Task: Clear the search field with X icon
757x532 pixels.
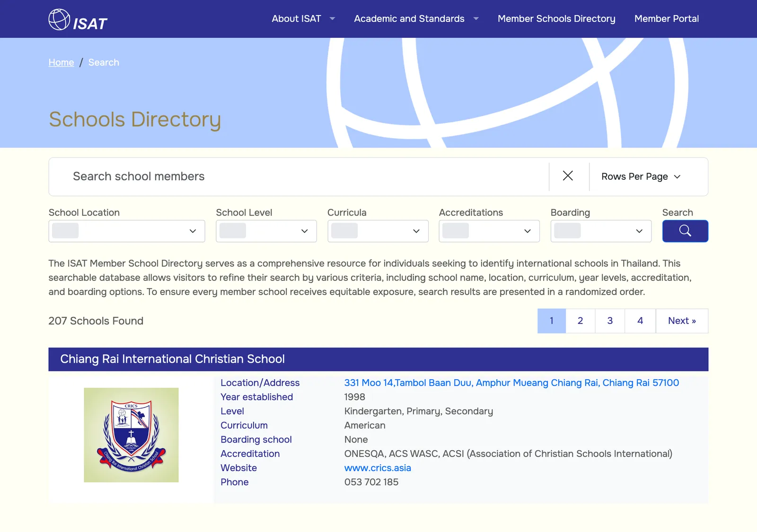Action: [568, 176]
